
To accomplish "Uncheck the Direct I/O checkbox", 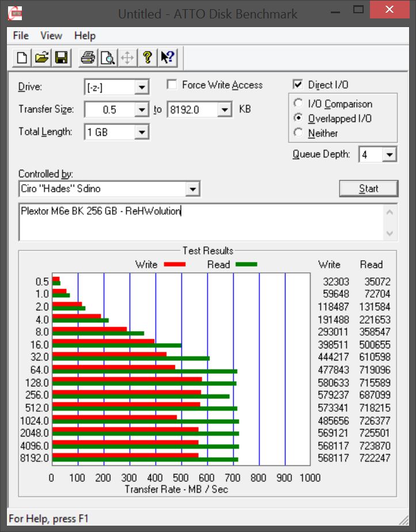I will (297, 85).
